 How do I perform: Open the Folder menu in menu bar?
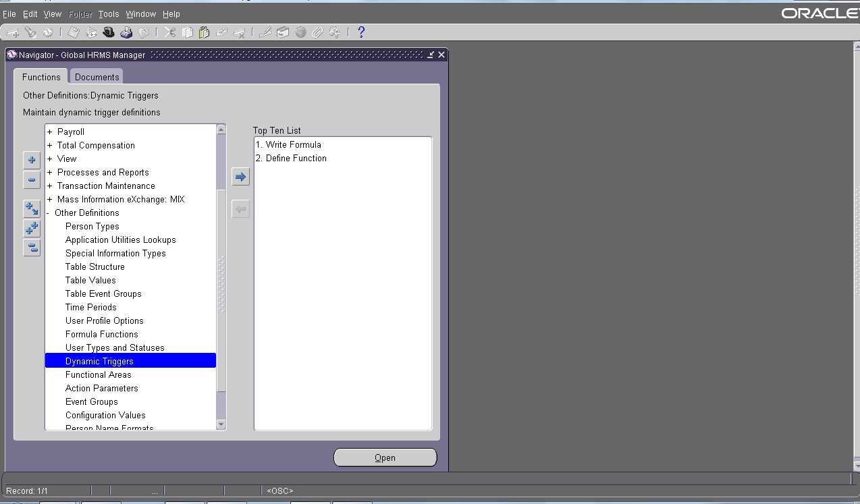[x=80, y=13]
